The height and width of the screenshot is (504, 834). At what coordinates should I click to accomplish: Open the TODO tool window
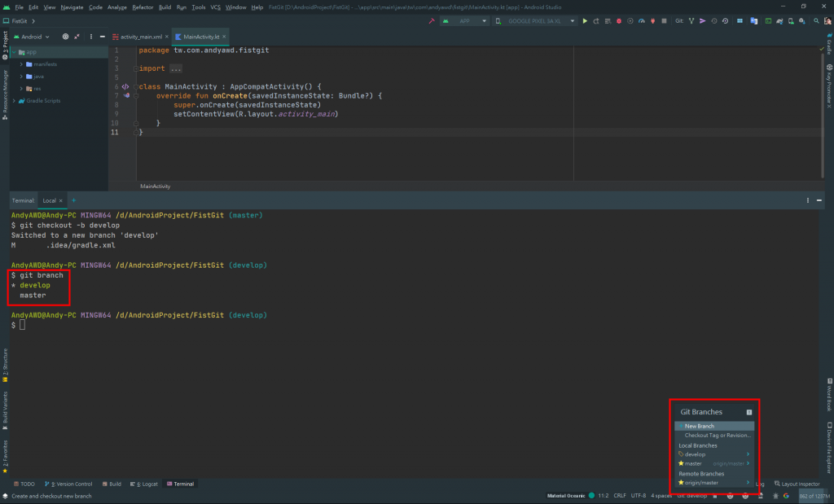point(24,484)
